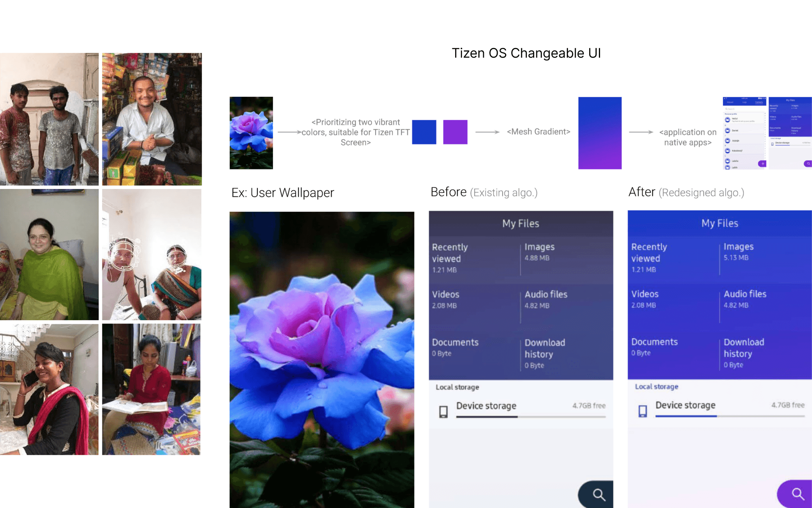Tap the purple plus FAB in Contacts mockup
Image resolution: width=812 pixels, height=508 pixels.
click(x=763, y=163)
